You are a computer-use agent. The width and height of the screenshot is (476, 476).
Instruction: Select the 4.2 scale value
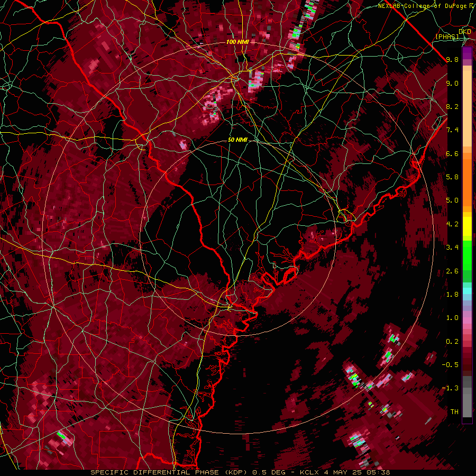tap(452, 224)
